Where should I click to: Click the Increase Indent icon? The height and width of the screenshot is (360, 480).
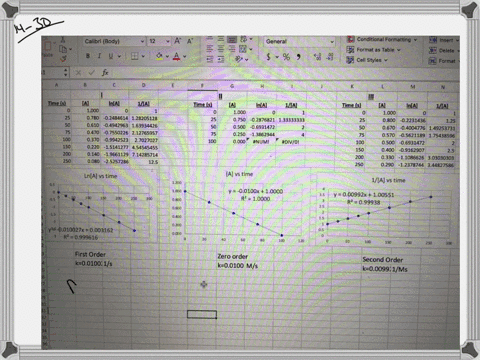point(221,59)
